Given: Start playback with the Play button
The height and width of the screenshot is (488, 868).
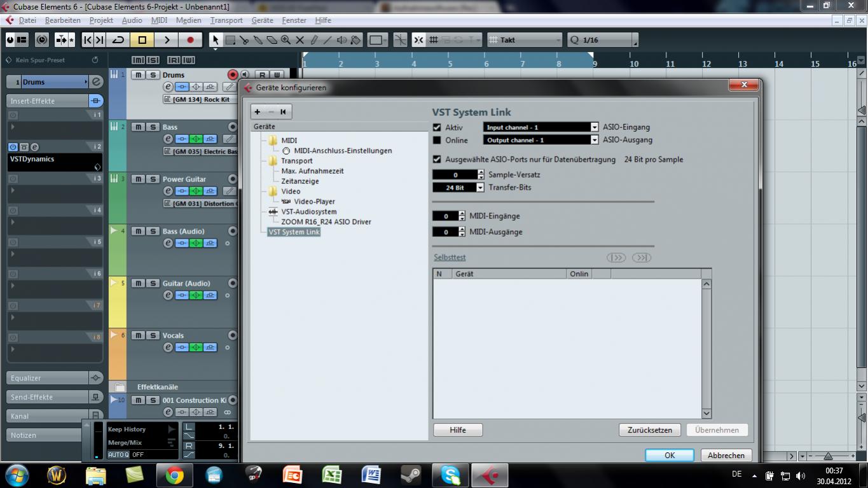Looking at the screenshot, I should click(x=167, y=40).
